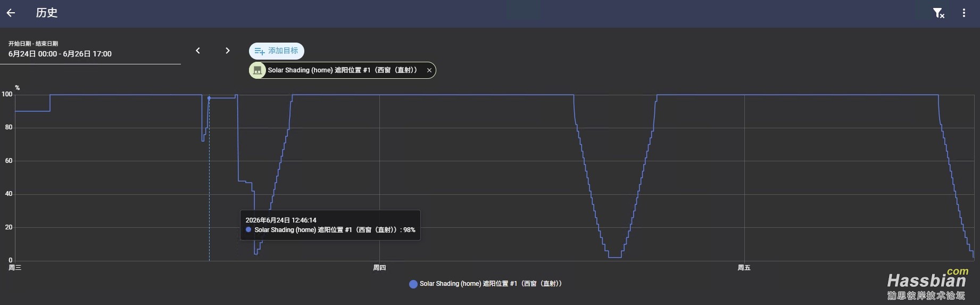This screenshot has width=980, height=305.
Task: Remove the Solar Shading target chip
Action: tap(429, 70)
